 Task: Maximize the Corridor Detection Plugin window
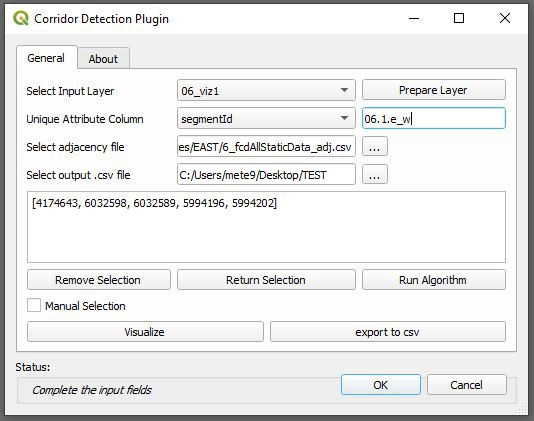(459, 18)
